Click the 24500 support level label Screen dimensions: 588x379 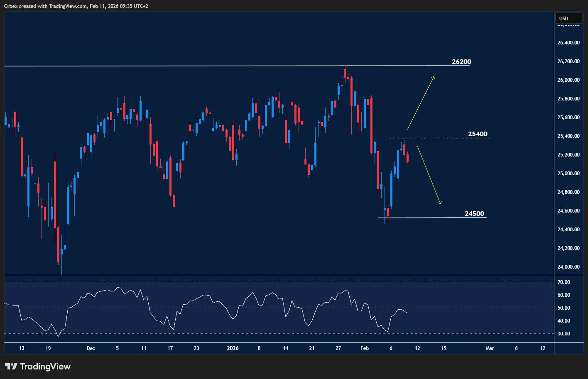point(474,213)
